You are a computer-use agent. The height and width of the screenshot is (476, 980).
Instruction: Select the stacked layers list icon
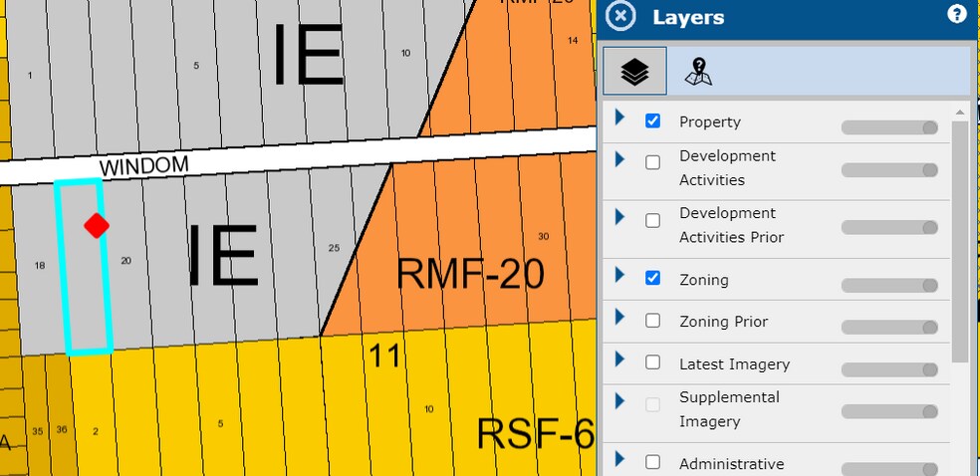pos(634,72)
